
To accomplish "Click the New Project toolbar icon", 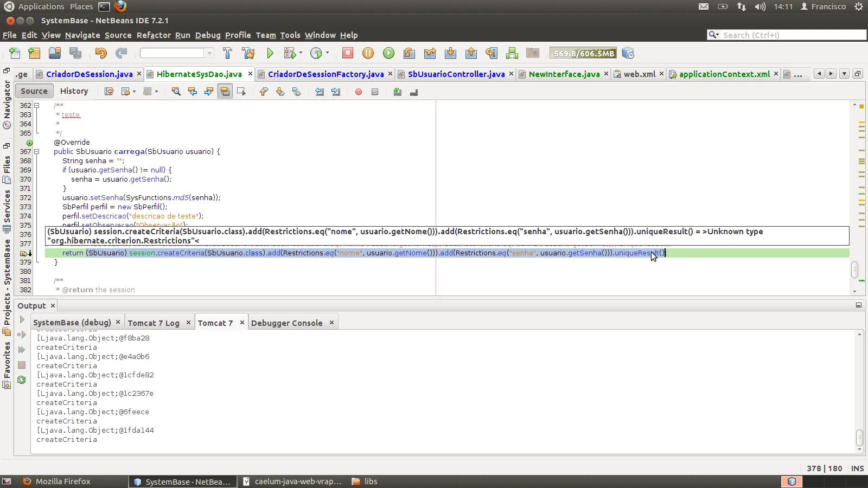I will pyautogui.click(x=34, y=53).
